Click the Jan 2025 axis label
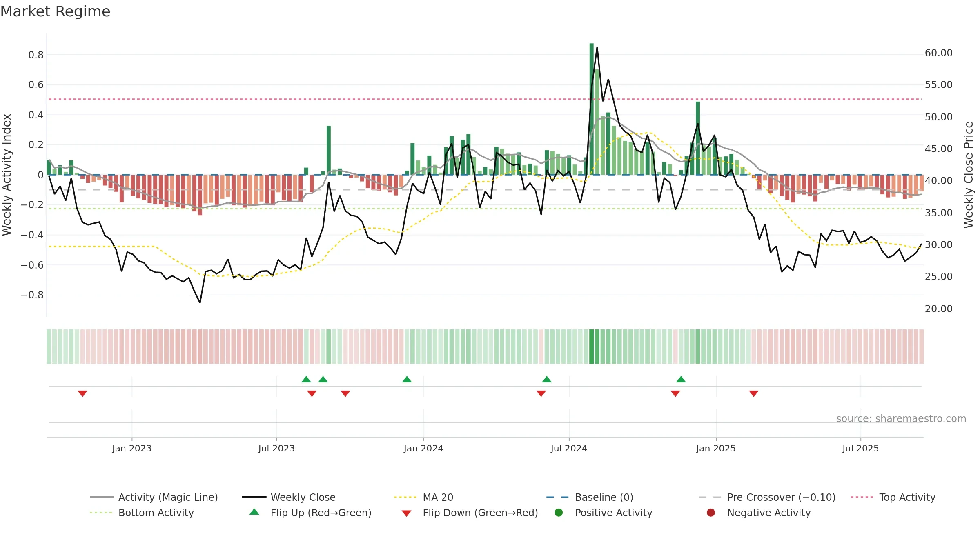 [716, 448]
